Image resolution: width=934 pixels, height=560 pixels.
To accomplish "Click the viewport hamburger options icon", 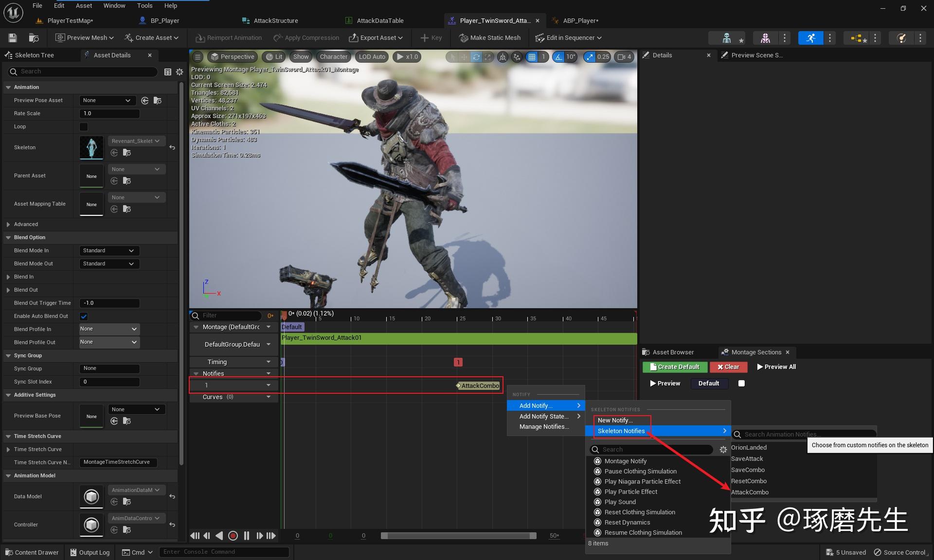I will click(x=198, y=57).
